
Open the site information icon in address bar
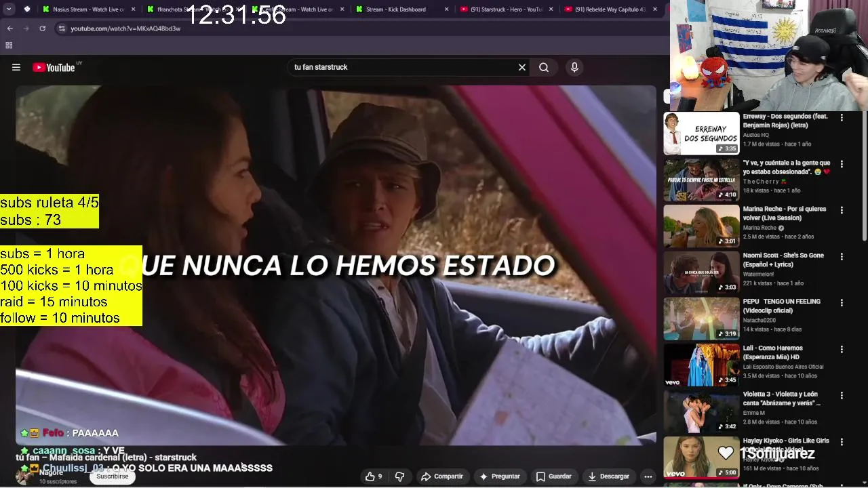62,28
